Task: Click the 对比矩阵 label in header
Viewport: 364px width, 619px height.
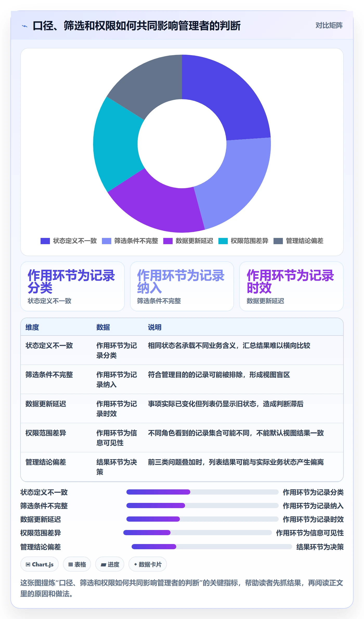Action: tap(329, 26)
